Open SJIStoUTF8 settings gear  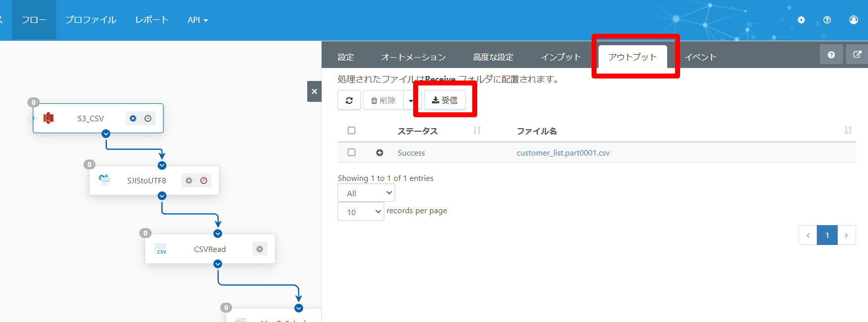pos(189,180)
